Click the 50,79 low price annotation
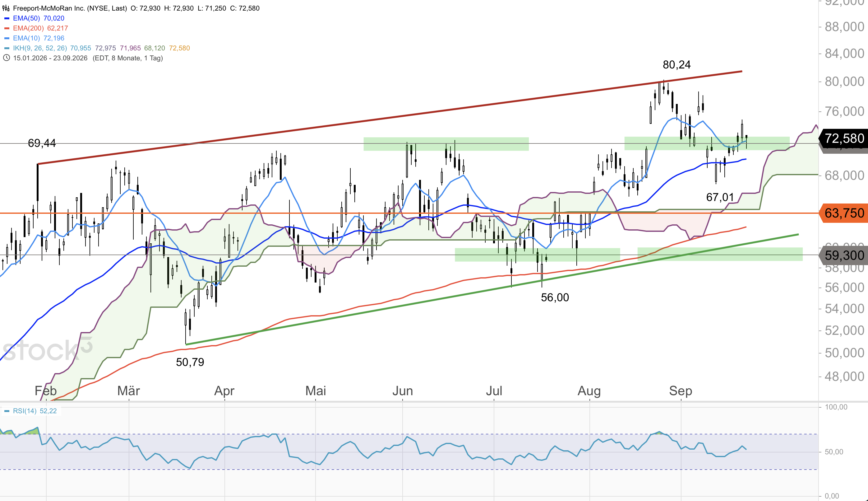 tap(190, 362)
